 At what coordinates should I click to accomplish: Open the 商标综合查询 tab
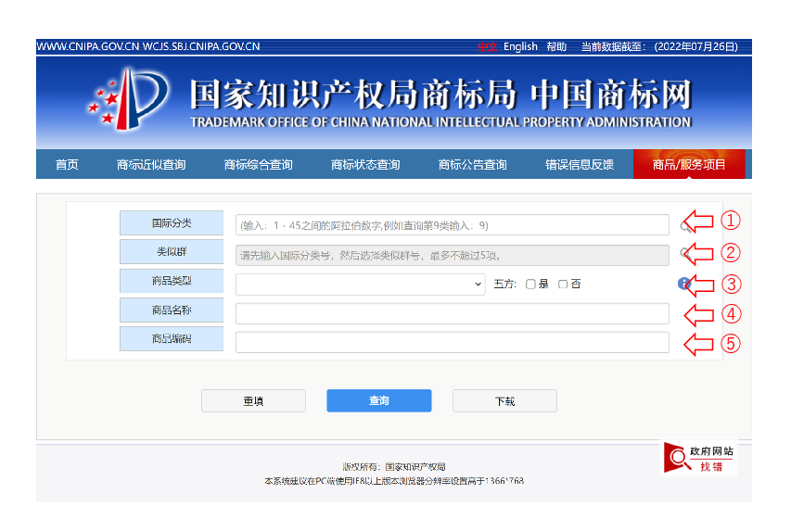point(259,164)
